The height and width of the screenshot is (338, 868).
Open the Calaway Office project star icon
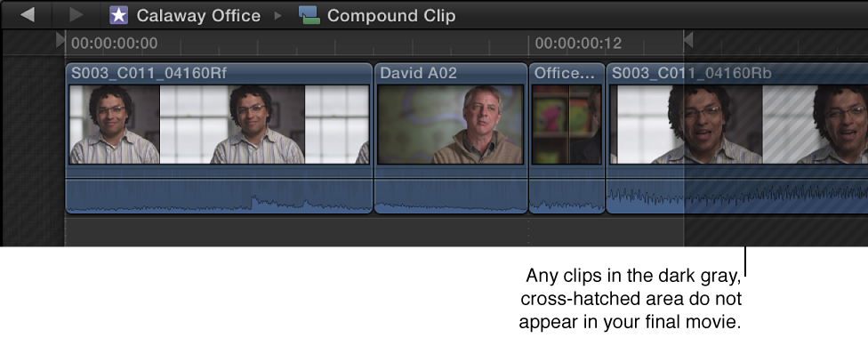pyautogui.click(x=118, y=15)
